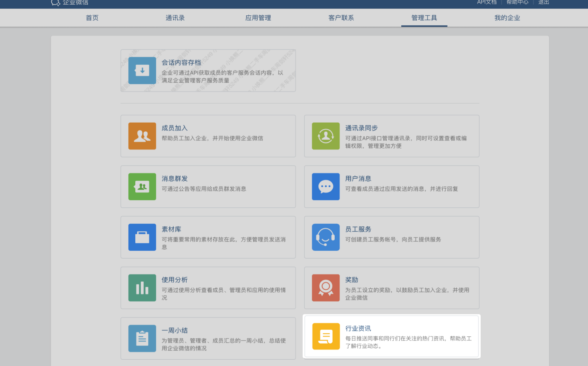Click the description starting 为管理员、管理者

coord(224,344)
